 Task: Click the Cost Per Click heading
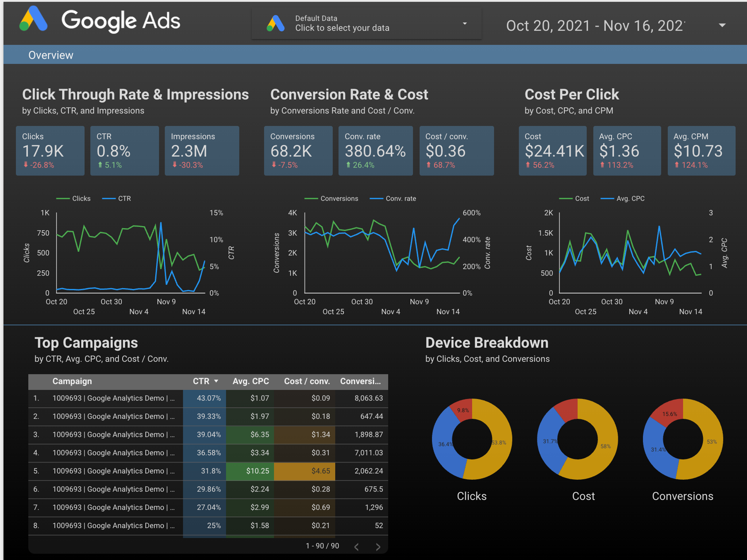pyautogui.click(x=571, y=95)
